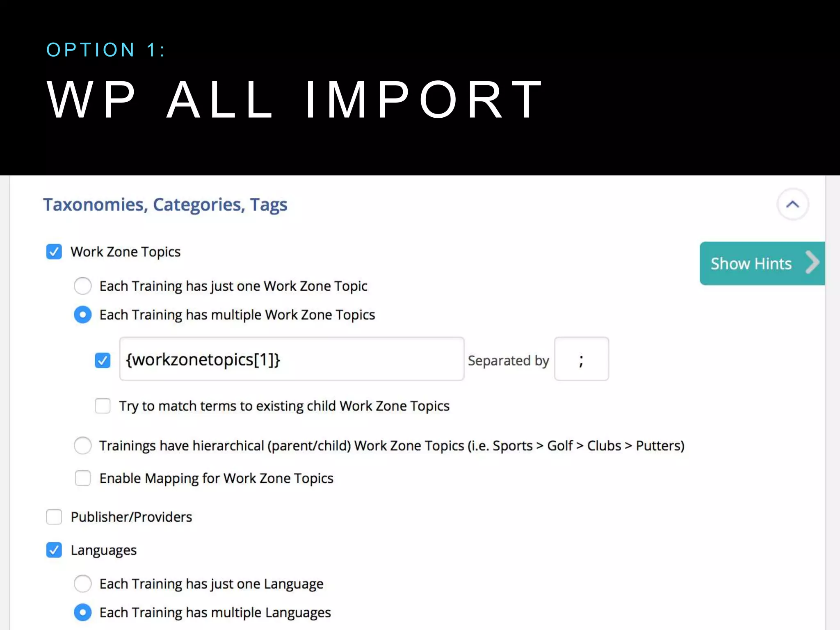Check the Publisher/Providers checkbox

54,517
